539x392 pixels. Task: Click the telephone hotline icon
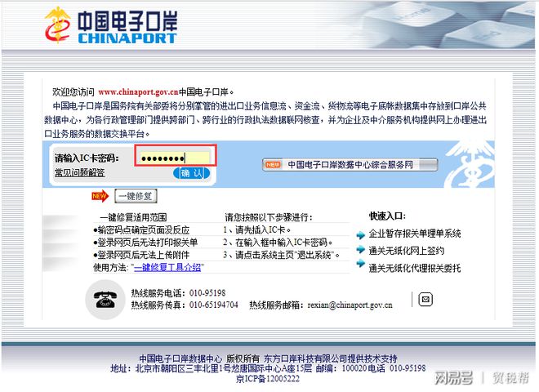[x=105, y=300]
